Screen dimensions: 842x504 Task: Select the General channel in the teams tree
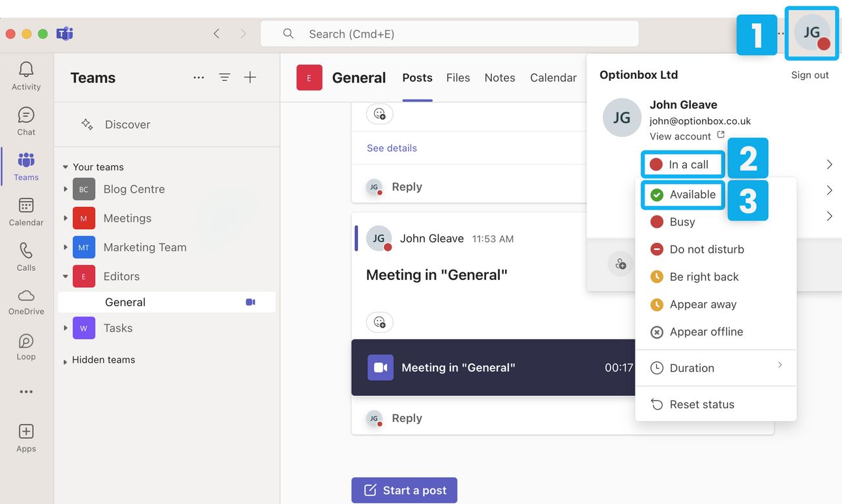(167, 302)
